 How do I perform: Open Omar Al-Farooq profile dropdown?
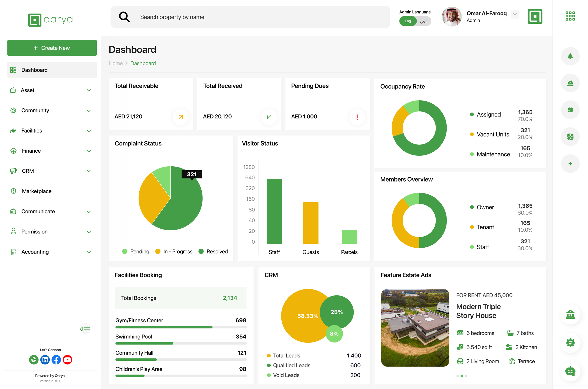(515, 14)
